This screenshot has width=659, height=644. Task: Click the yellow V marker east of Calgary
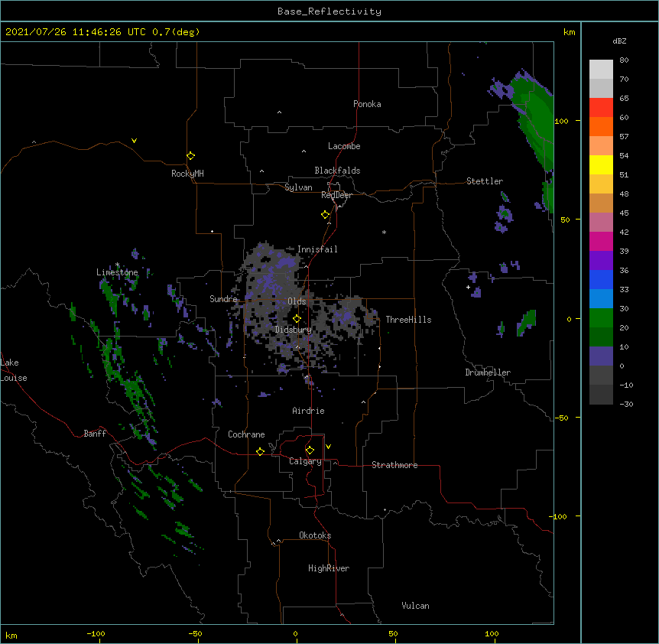(328, 447)
